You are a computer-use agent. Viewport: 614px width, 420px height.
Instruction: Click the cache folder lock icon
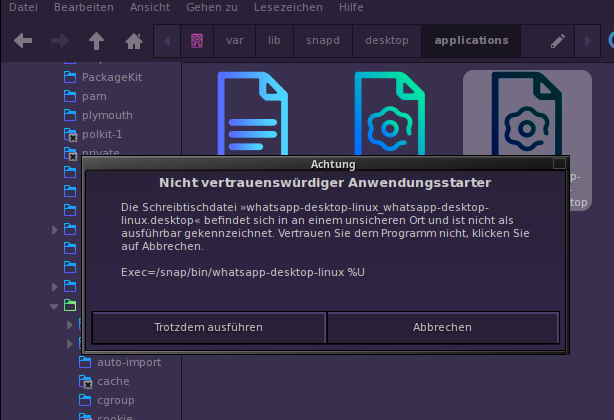(88, 385)
